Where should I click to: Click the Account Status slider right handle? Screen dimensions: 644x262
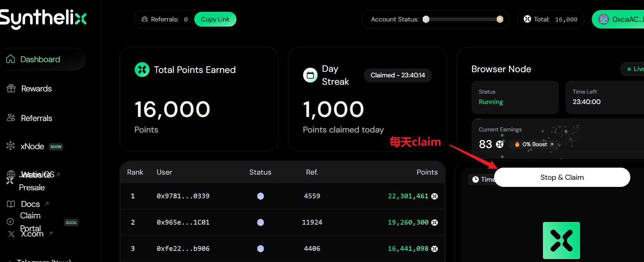(x=500, y=19)
